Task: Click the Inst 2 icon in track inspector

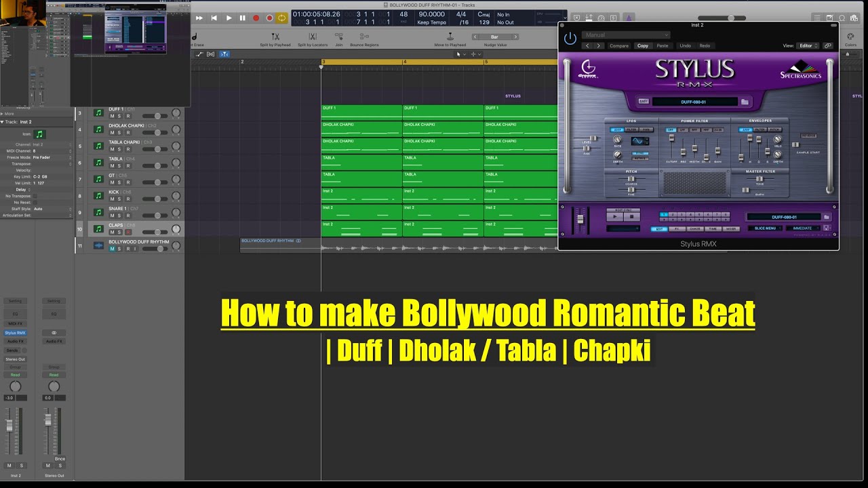Action: point(39,134)
